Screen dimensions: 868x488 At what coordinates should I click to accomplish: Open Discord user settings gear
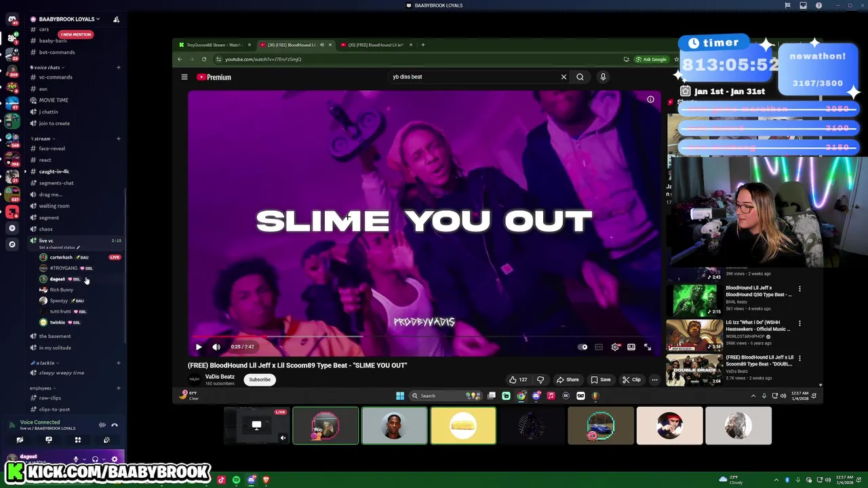pyautogui.click(x=114, y=459)
